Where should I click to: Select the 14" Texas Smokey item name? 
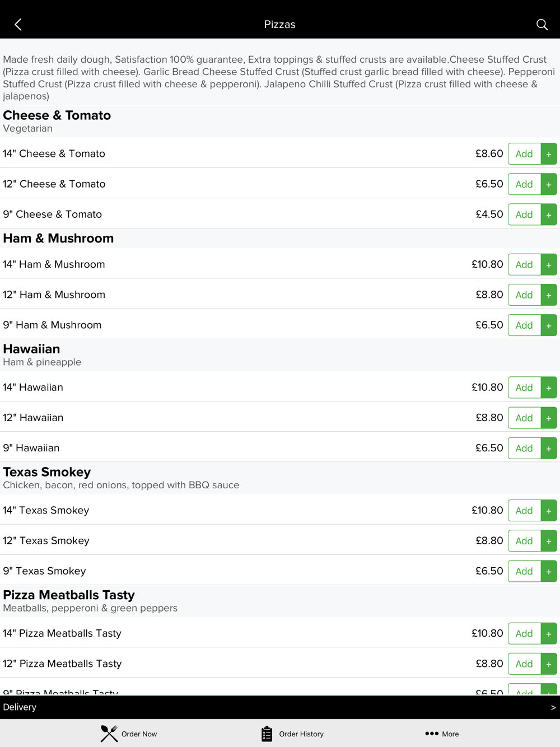tap(46, 510)
